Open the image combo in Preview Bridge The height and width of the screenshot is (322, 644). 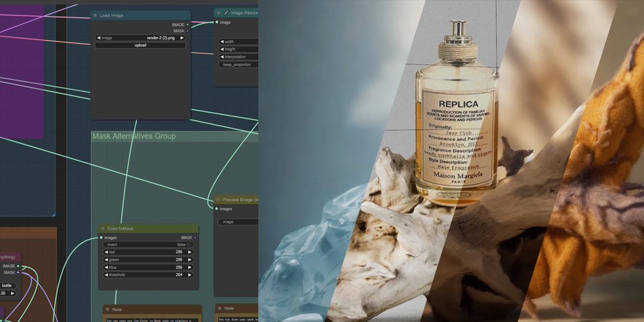point(238,222)
